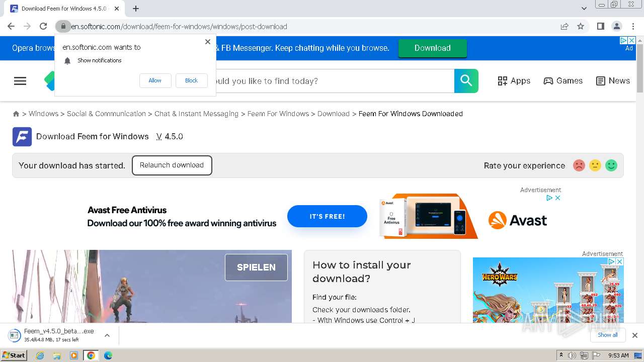Open File Explorer from taskbar
Screen dimensions: 644x362
[x=57, y=355]
